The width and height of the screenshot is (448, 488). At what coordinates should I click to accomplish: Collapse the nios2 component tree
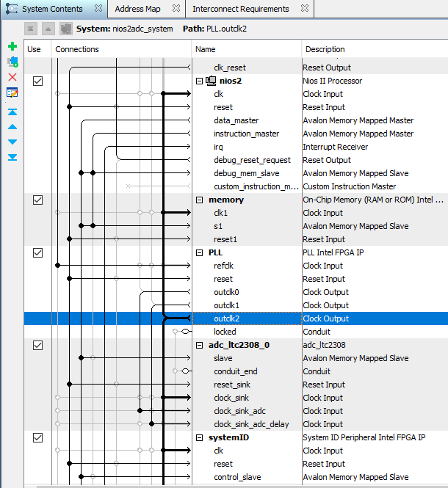click(x=199, y=81)
